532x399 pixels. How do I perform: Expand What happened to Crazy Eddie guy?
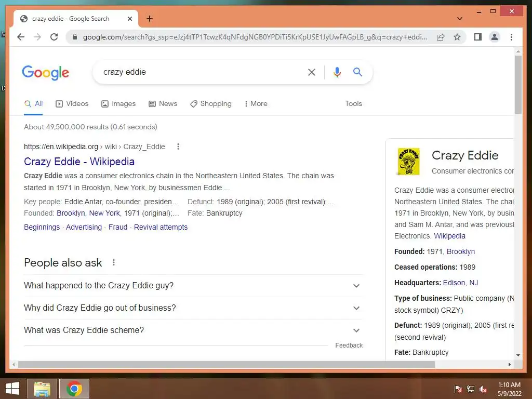(193, 286)
